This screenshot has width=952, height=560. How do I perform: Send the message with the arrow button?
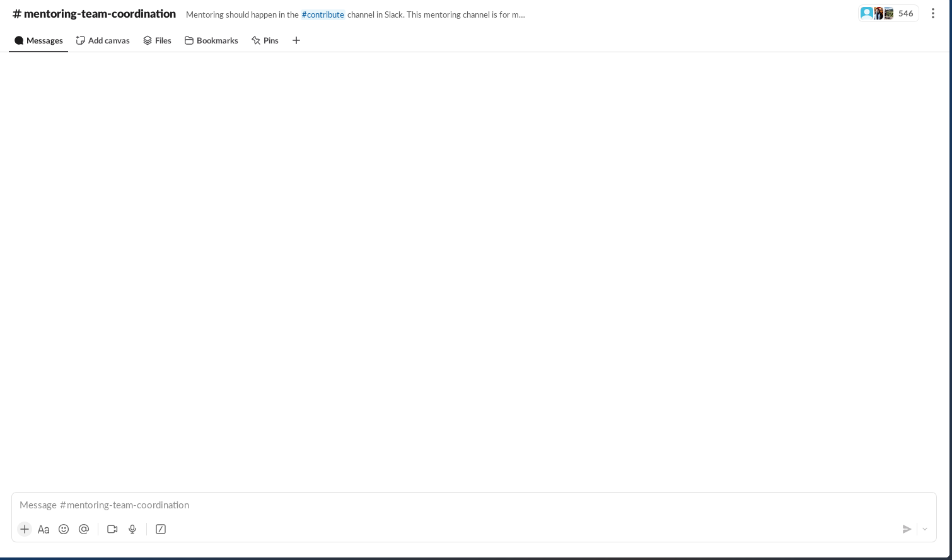[907, 529]
